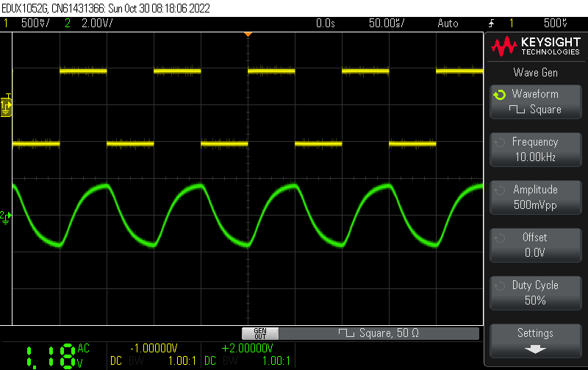588x370 pixels.
Task: Select the channel 1 ground marker
Action: 7,107
